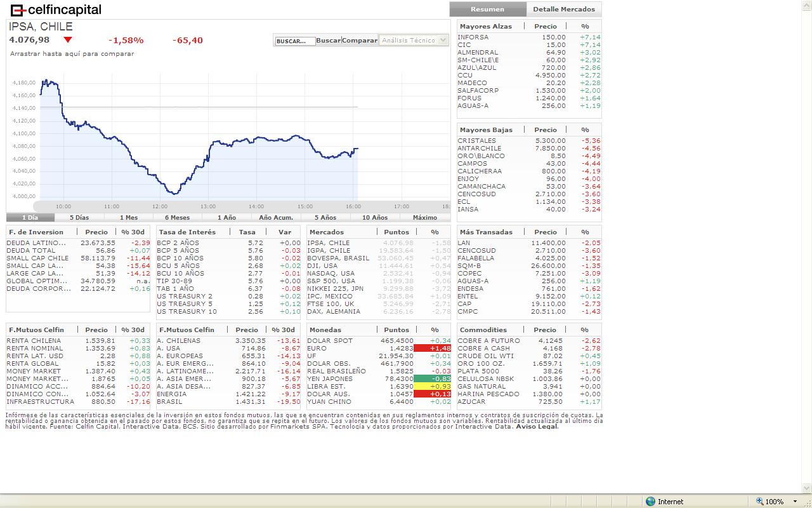Screen dimensions: 812x508
Task: Click the green -0,83 YEN JAPONES cell
Action: (432, 378)
